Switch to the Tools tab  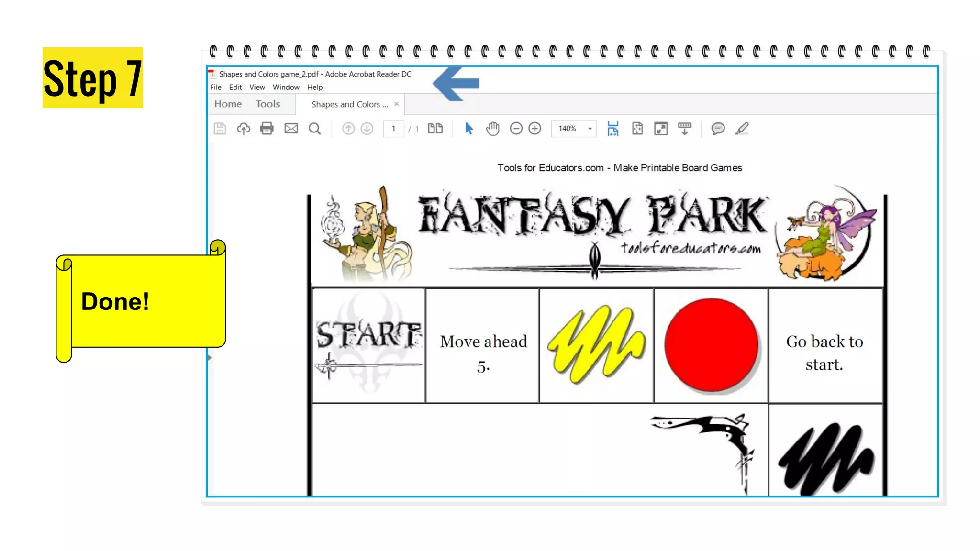pyautogui.click(x=268, y=104)
